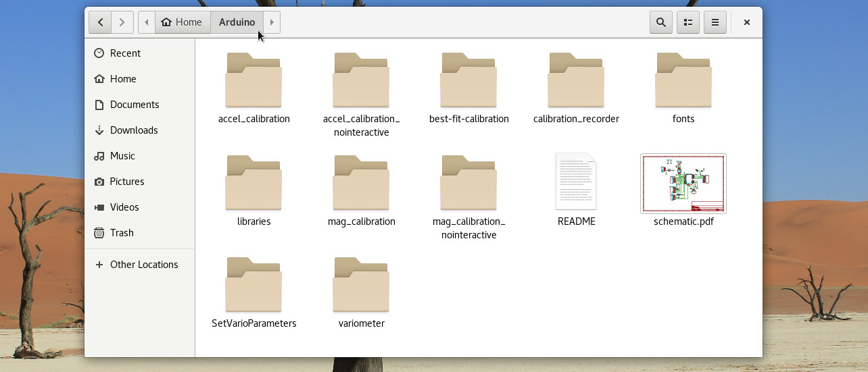Open the hamburger options menu
Viewport: 868px width, 372px height.
(715, 22)
